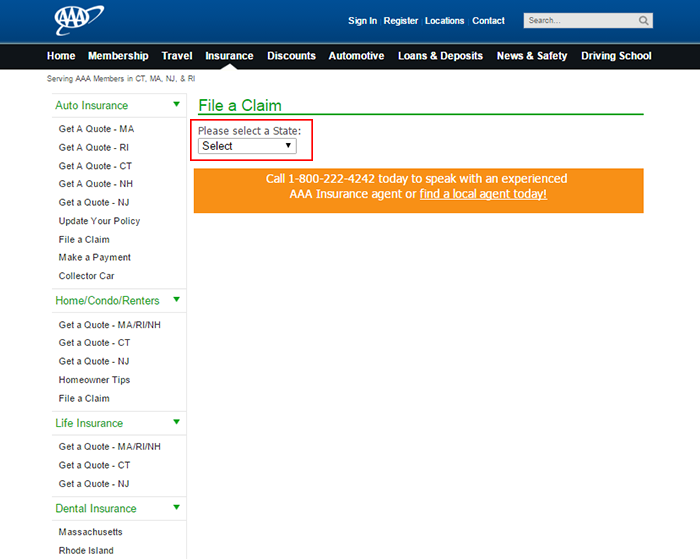Click the Dental Insurance heading
700x559 pixels.
coord(96,509)
